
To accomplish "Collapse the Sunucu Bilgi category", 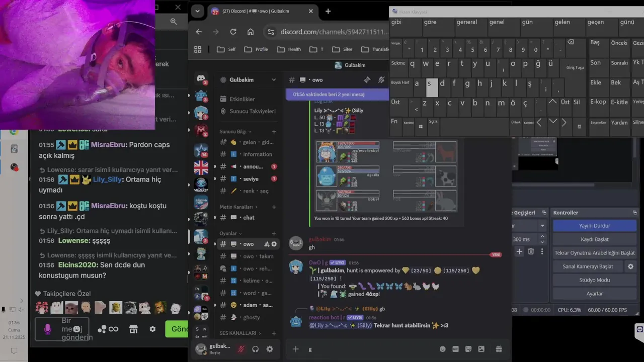I will tap(235, 132).
